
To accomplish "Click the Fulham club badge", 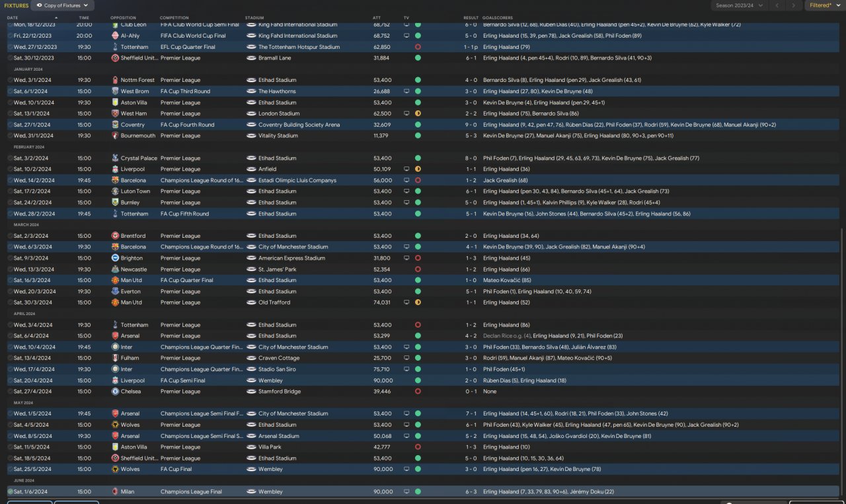I will 115,358.
